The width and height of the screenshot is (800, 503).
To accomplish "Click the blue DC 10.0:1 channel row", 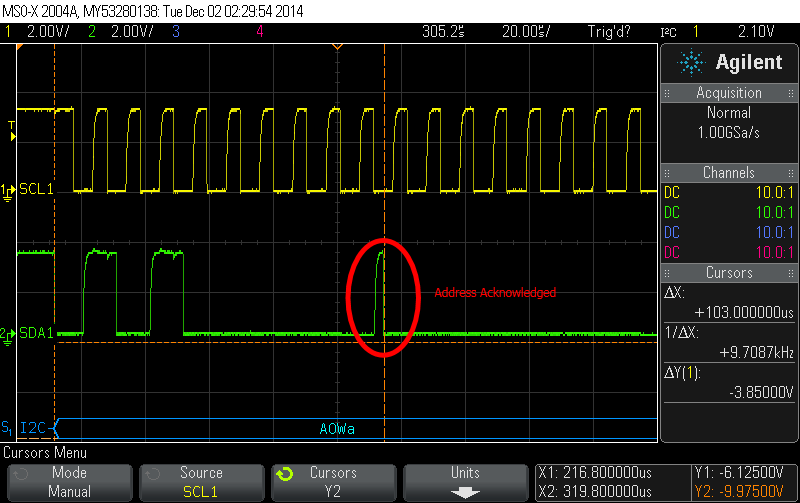I will pyautogui.click(x=729, y=233).
